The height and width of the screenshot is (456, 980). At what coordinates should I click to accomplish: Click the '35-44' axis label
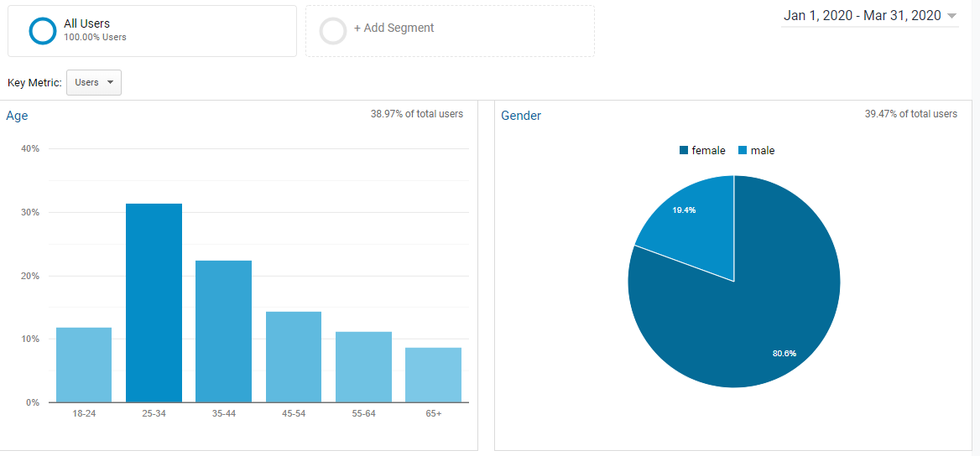point(224,413)
